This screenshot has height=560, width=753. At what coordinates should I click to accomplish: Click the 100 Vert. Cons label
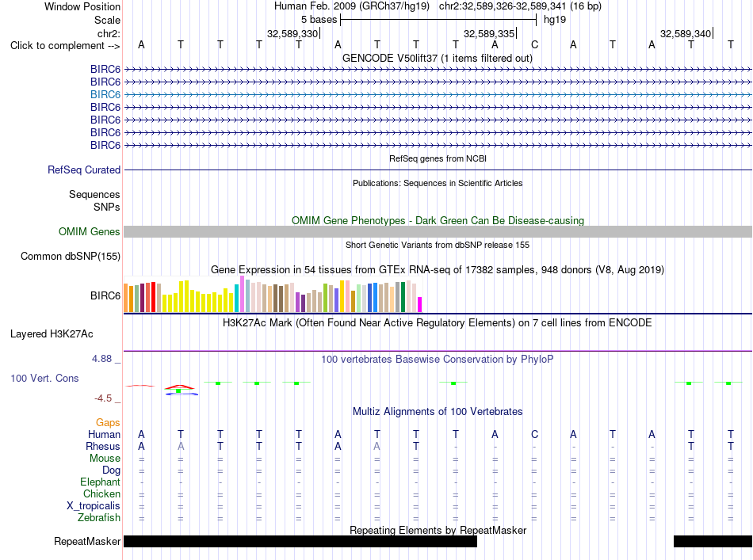coord(44,378)
